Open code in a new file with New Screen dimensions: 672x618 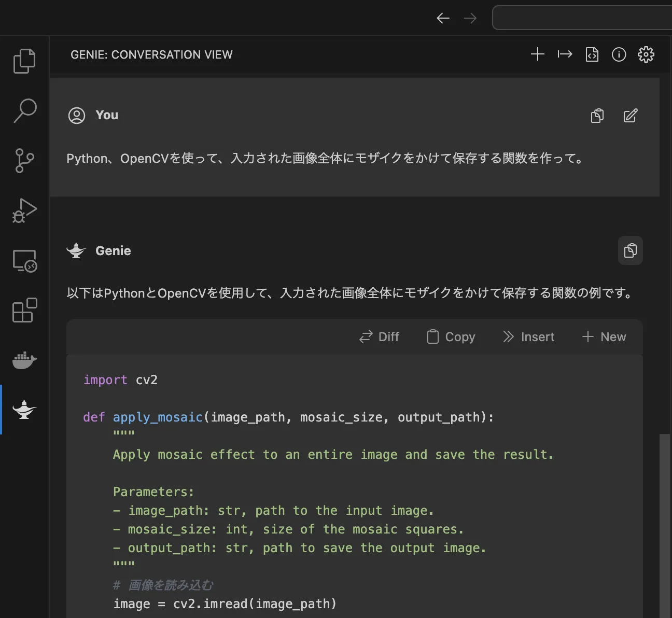(x=604, y=336)
